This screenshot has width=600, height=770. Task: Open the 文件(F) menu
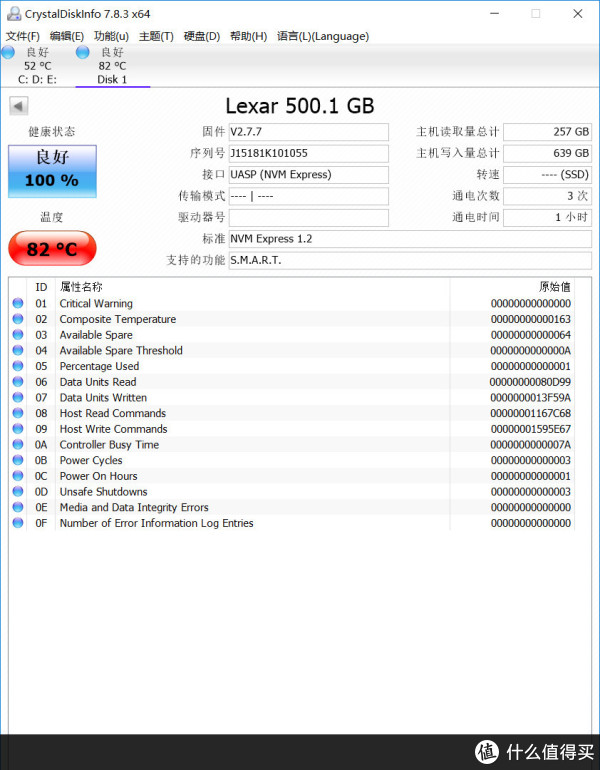[23, 36]
